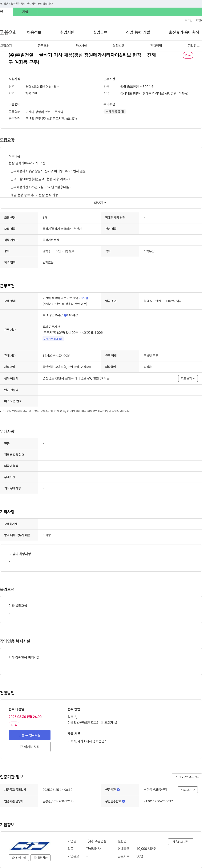The height and width of the screenshot is (868, 202).
Task: Jump to 복리후생 section tab
Action: [119, 46]
